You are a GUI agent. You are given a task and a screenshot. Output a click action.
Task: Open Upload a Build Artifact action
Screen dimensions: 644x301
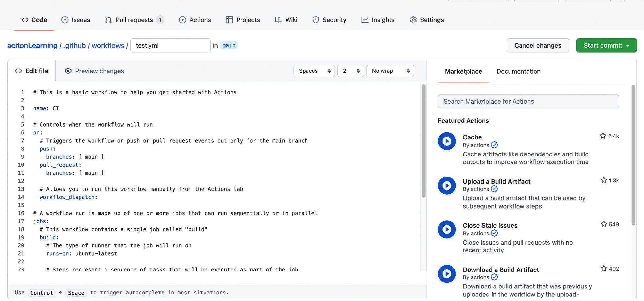pyautogui.click(x=496, y=181)
